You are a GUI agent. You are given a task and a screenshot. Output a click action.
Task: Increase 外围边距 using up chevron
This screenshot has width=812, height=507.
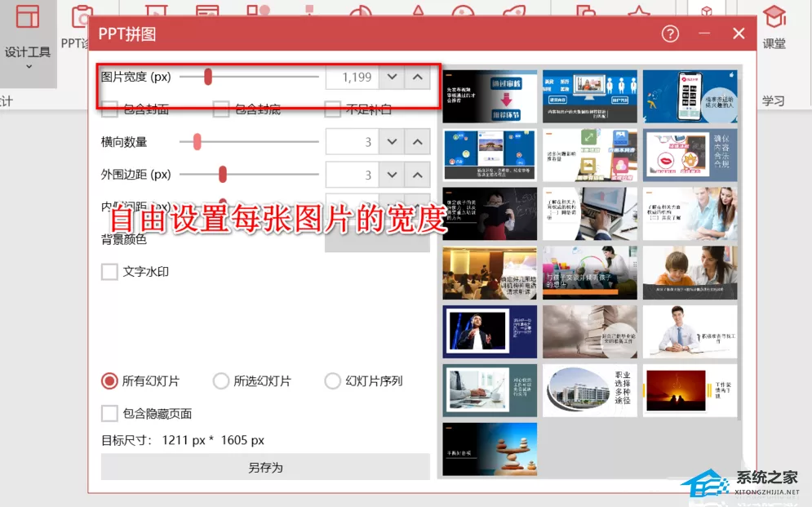pyautogui.click(x=417, y=175)
